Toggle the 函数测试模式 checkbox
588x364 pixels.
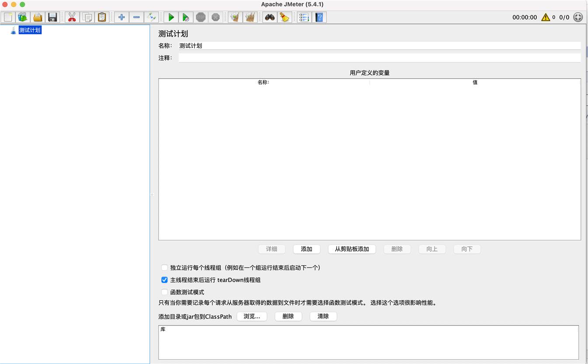[x=164, y=292]
